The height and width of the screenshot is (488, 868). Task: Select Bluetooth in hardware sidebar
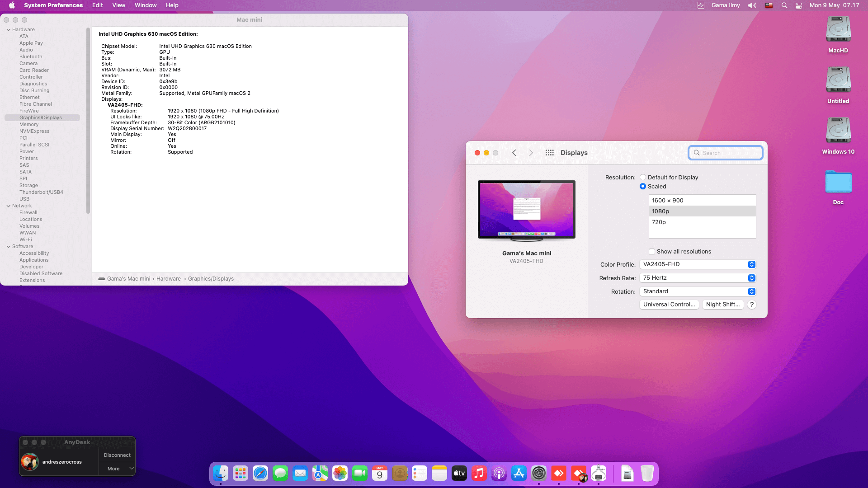pos(31,57)
